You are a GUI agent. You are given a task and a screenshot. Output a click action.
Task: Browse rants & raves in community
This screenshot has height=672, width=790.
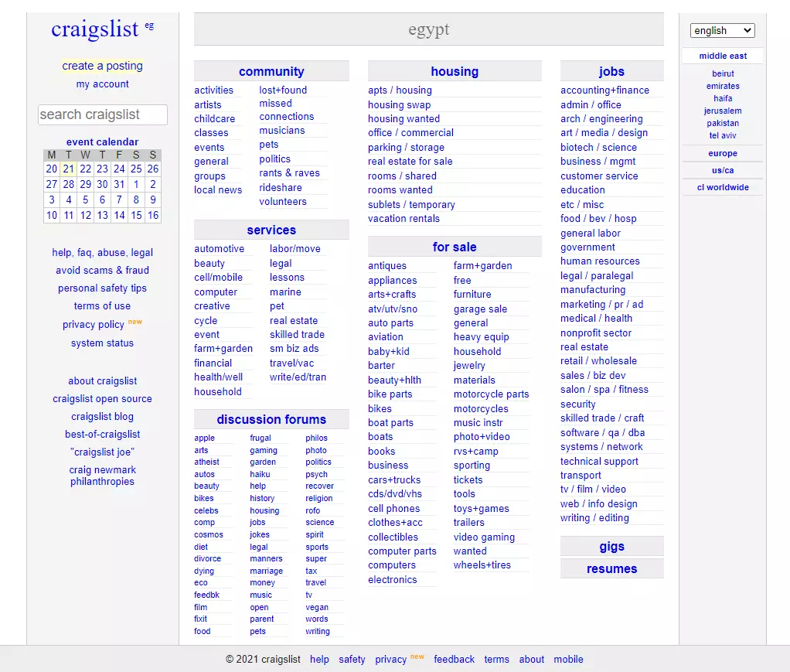[289, 173]
